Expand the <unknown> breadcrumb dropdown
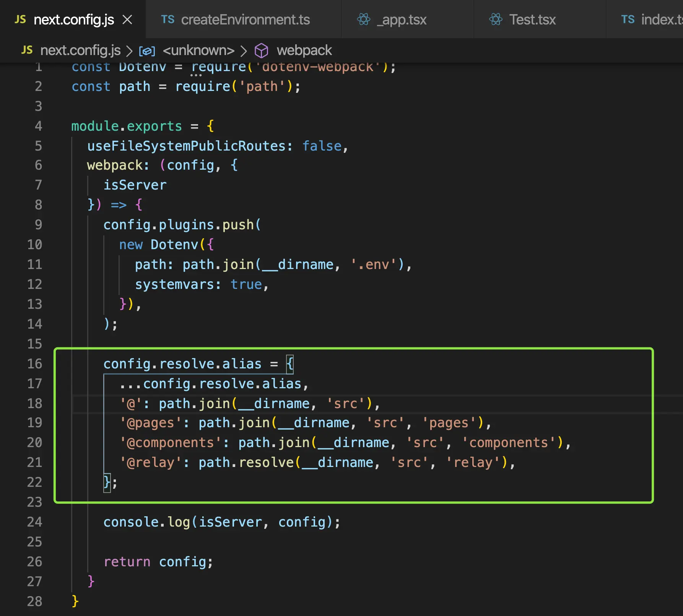The height and width of the screenshot is (616, 683). click(x=198, y=50)
